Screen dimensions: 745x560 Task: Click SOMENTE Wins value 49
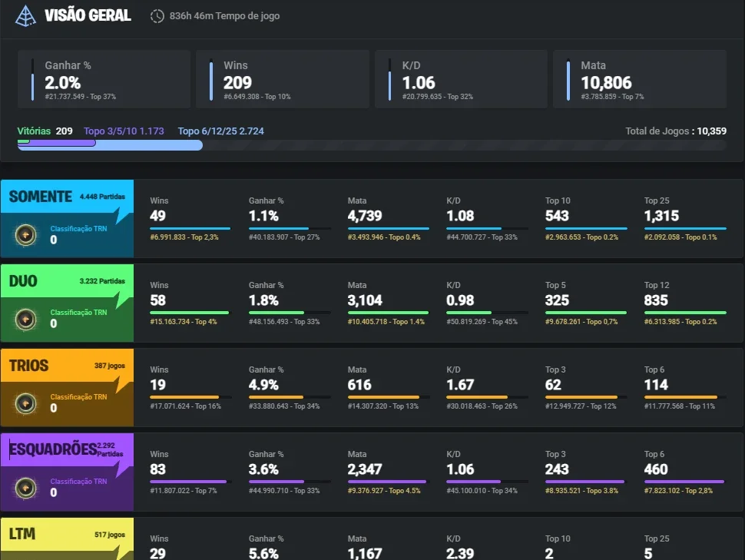click(157, 216)
